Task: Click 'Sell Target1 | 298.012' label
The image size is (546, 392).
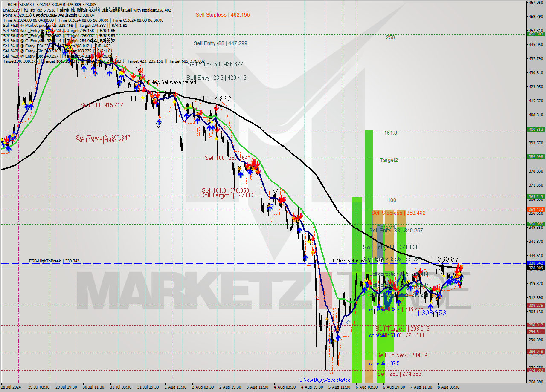Action: pyautogui.click(x=402, y=329)
